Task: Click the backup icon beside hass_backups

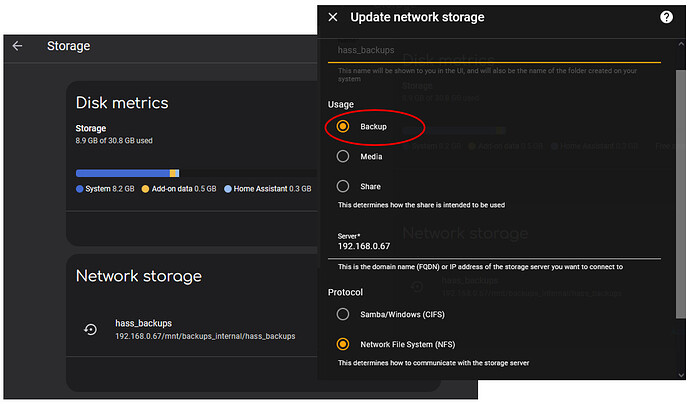Action: pyautogui.click(x=90, y=329)
